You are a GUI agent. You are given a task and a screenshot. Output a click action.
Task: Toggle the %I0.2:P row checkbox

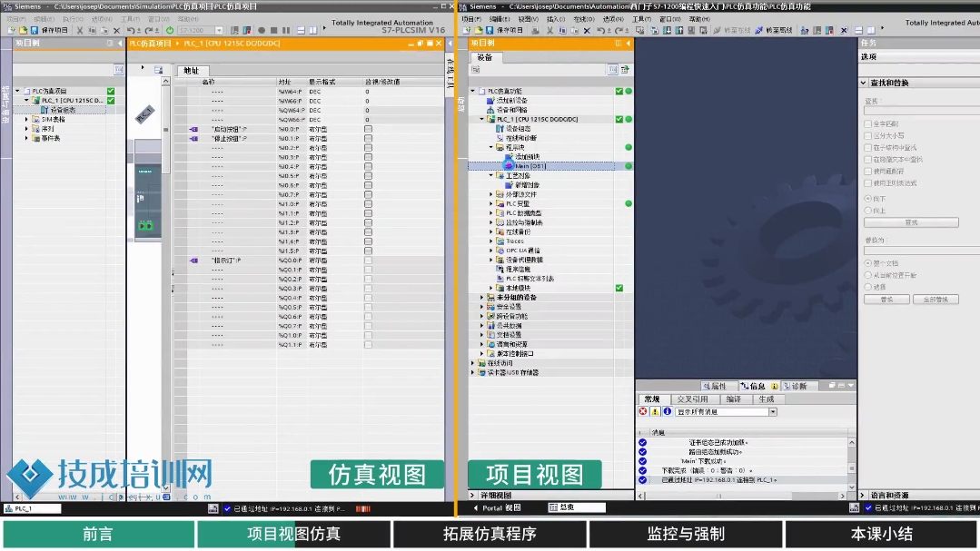point(368,148)
